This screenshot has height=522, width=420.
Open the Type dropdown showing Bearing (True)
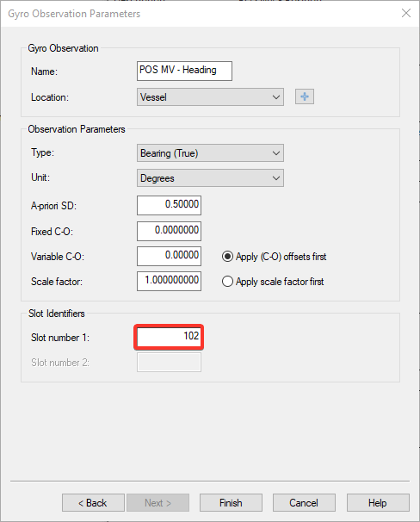click(x=210, y=153)
